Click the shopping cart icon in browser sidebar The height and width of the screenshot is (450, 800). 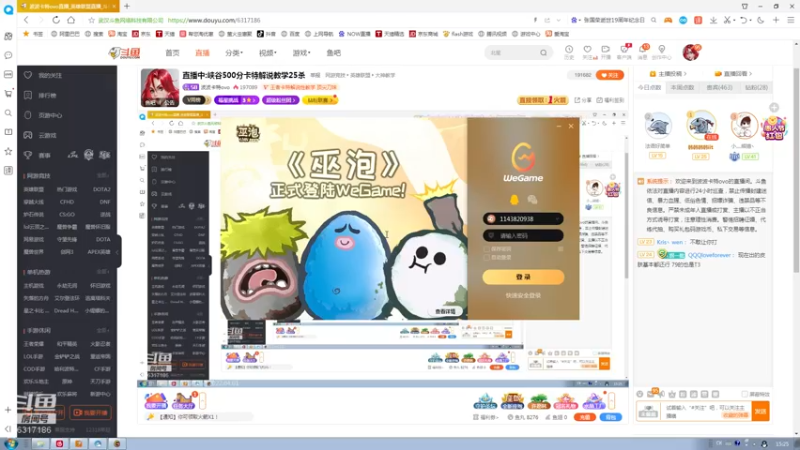[x=8, y=93]
